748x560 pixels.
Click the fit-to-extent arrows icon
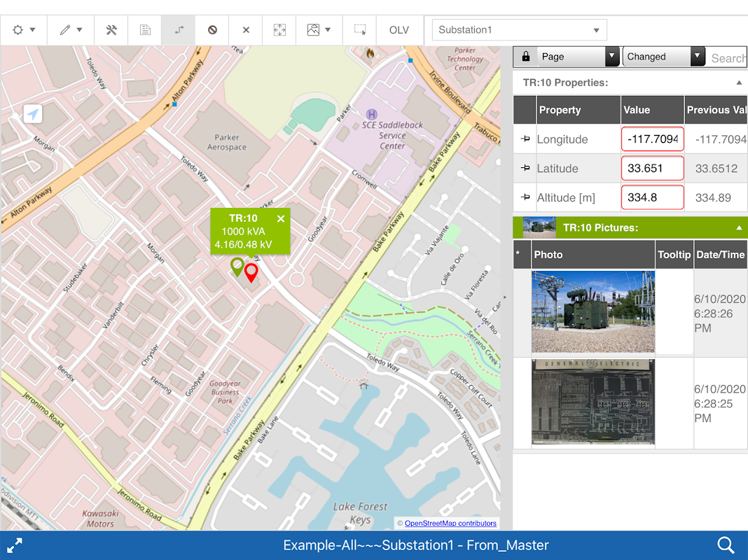point(279,30)
